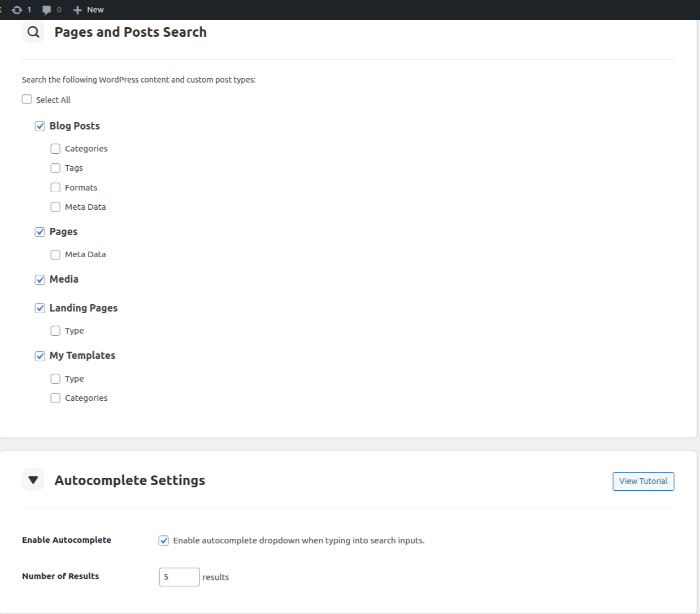Viewport: 700px width, 614px height.
Task: Enable the Tags checkbox
Action: click(55, 168)
